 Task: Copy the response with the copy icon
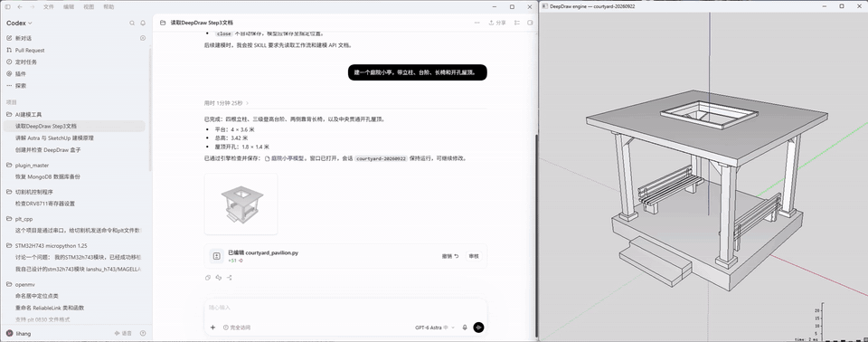[208, 278]
